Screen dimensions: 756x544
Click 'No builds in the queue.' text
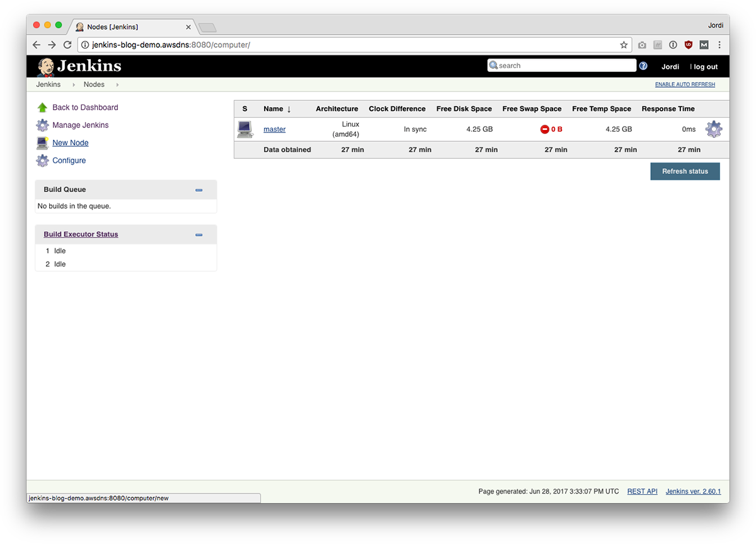click(x=74, y=206)
